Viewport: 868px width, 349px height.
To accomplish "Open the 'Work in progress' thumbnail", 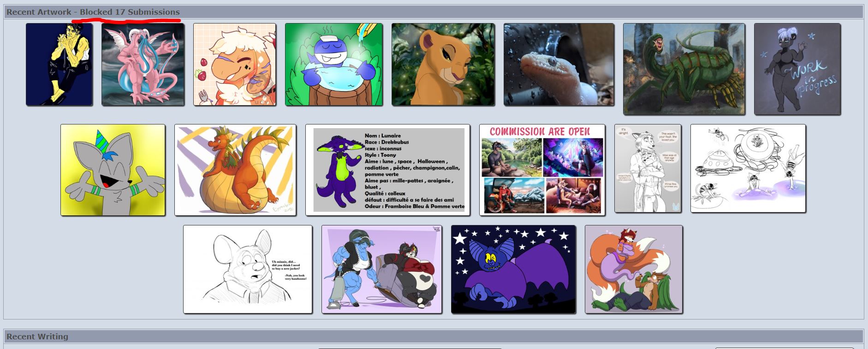I will click(797, 69).
